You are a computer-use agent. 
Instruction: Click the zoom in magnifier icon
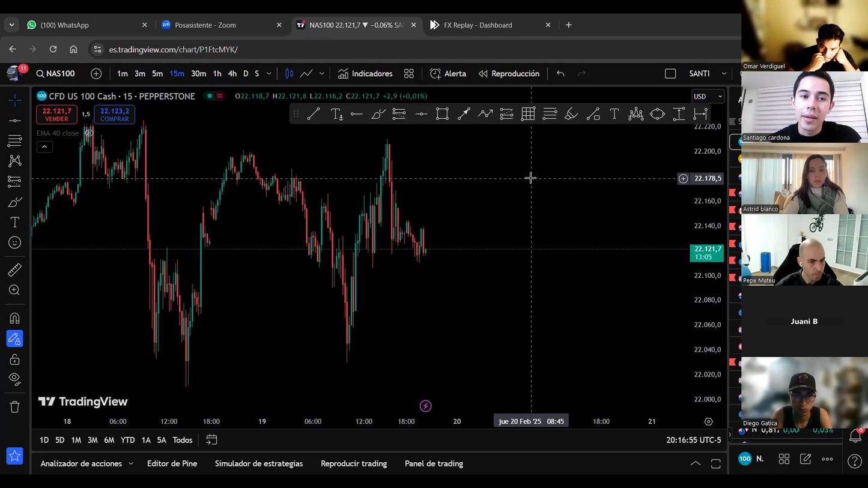point(15,291)
